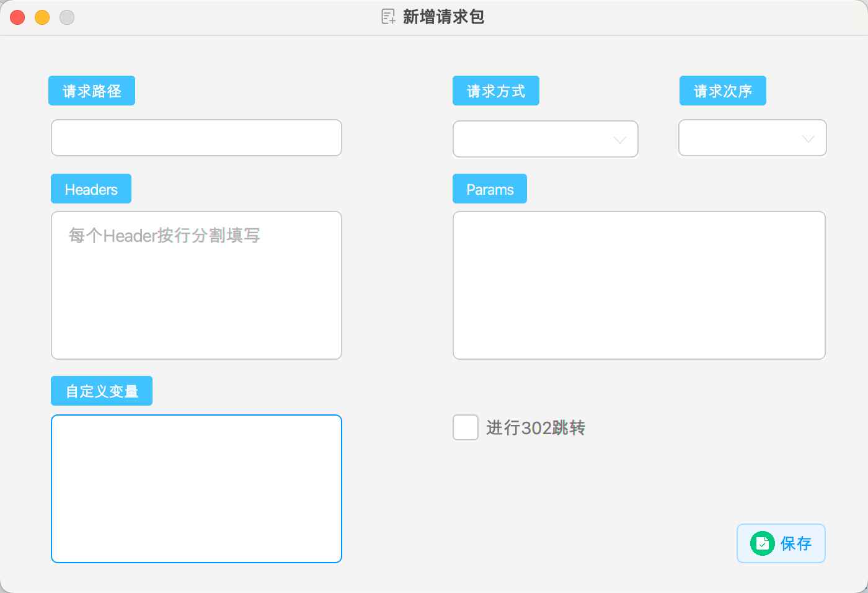
Task: Click the green checkmark icon on 保存 button
Action: coord(763,543)
